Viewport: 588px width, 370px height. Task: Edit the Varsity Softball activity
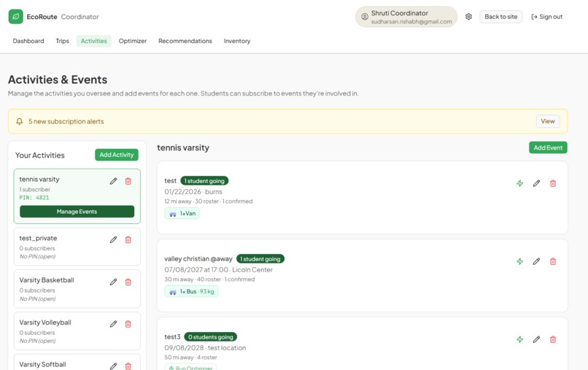[x=113, y=366]
